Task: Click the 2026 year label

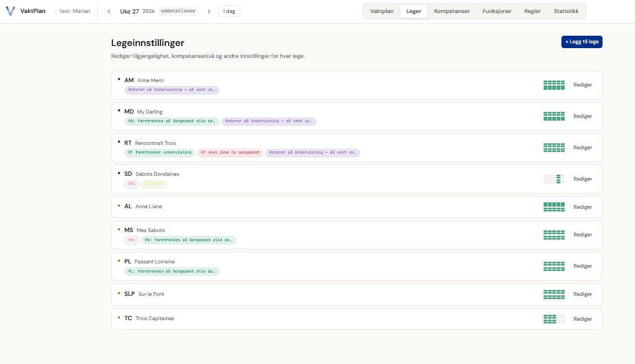Action: coord(149,11)
